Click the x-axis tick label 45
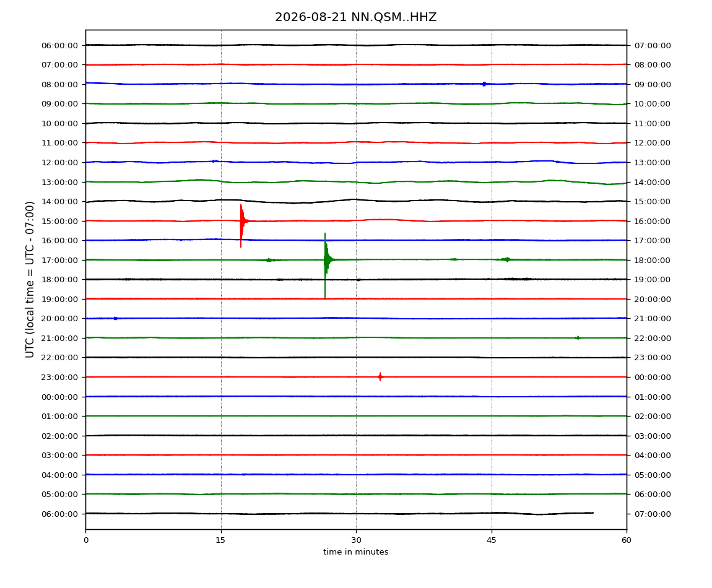 pos(492,540)
